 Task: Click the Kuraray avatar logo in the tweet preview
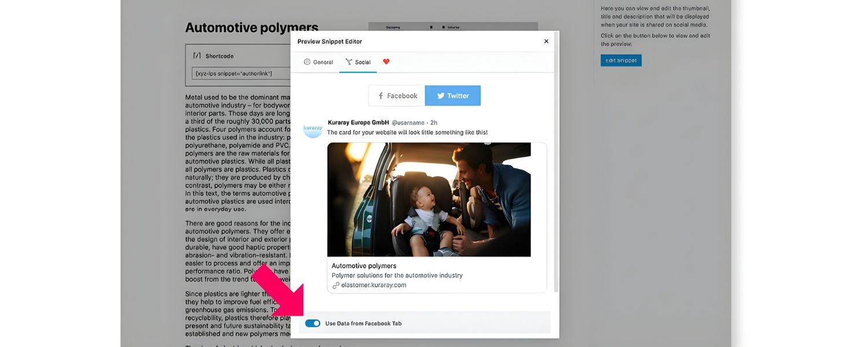point(312,130)
